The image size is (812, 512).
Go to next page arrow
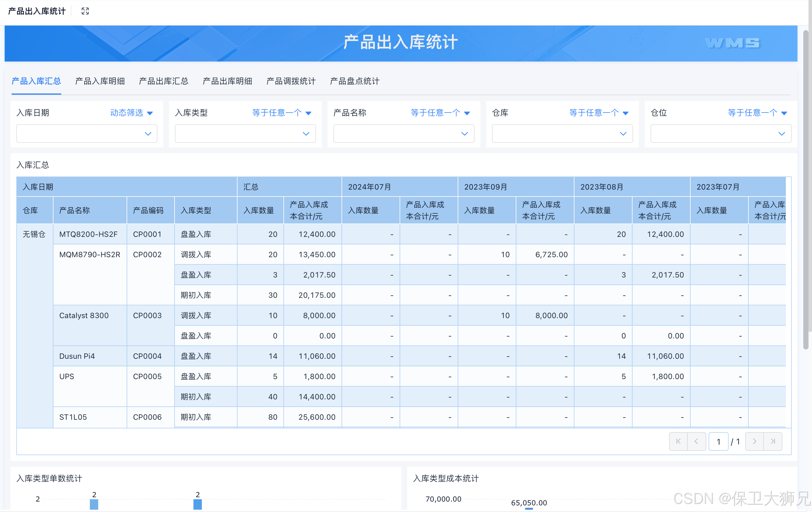tap(755, 441)
